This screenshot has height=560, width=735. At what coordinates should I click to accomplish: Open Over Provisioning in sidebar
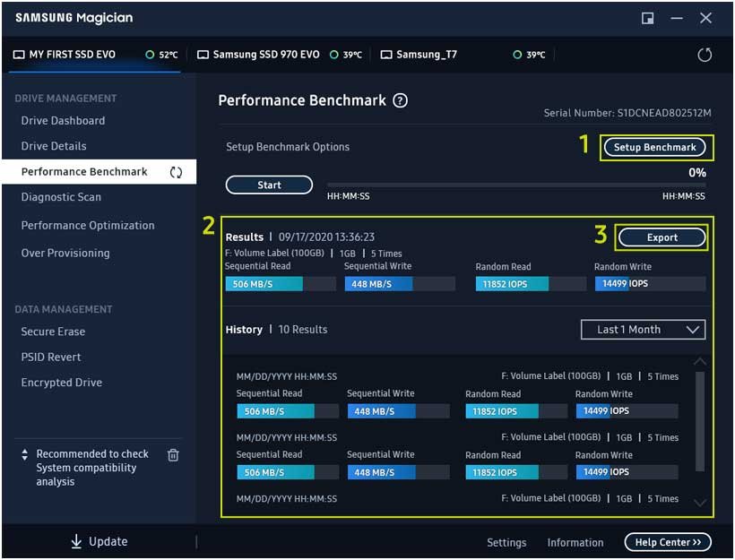[x=65, y=253]
